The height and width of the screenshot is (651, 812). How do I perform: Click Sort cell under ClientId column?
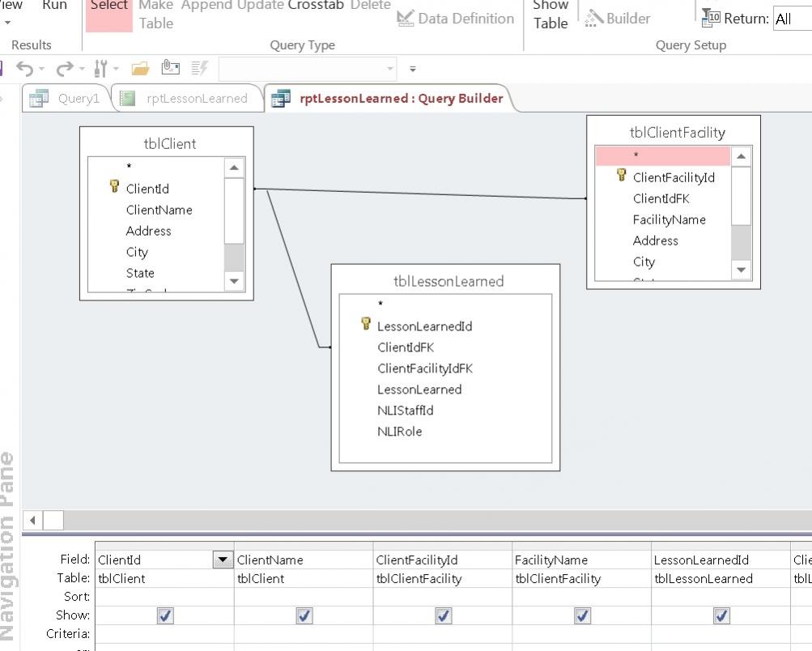164,597
